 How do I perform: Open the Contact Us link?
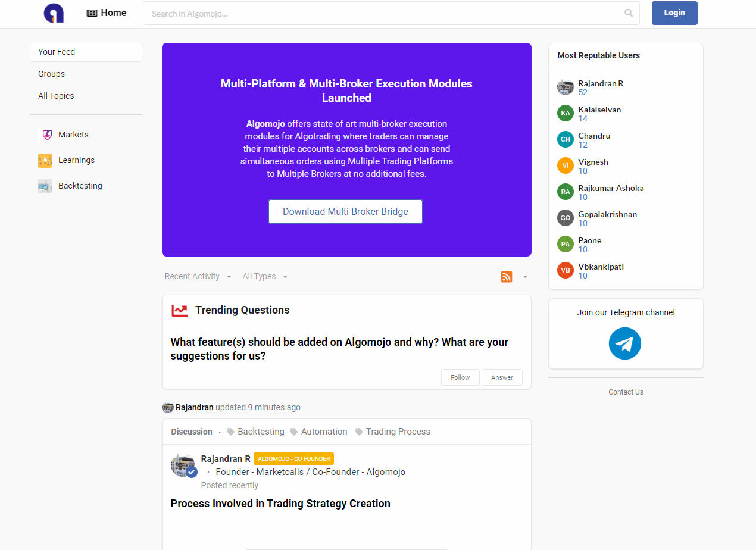pyautogui.click(x=626, y=392)
